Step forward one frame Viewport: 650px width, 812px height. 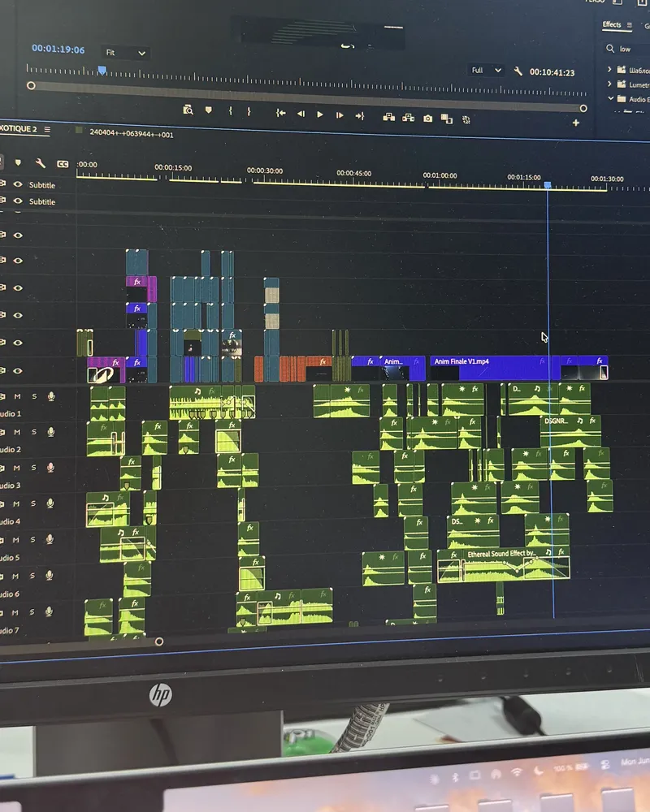pyautogui.click(x=340, y=115)
